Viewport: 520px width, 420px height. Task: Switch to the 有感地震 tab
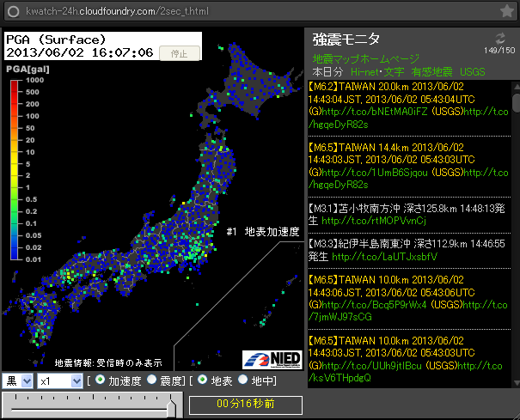click(431, 71)
